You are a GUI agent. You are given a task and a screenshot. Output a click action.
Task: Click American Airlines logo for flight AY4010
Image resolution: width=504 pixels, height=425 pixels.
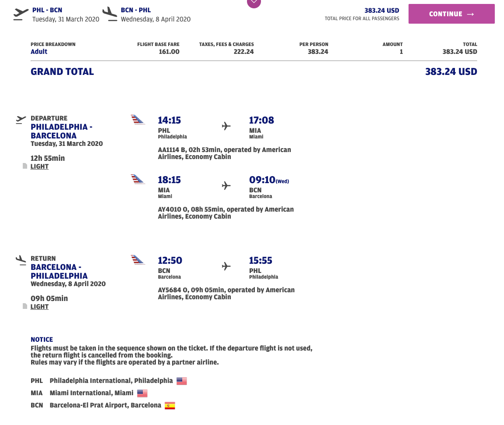click(138, 179)
